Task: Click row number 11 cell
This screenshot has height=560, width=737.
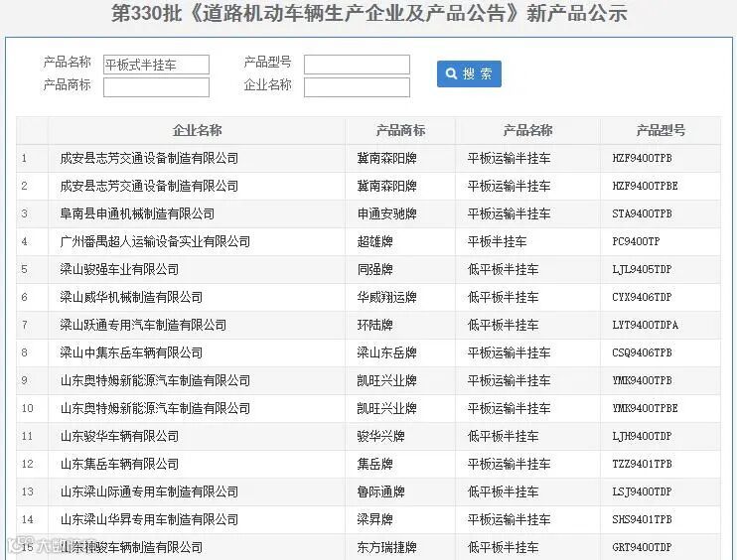Action: tap(32, 436)
